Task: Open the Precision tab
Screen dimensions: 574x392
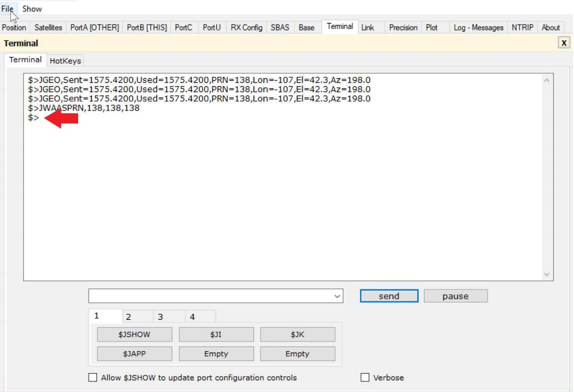Action: pyautogui.click(x=404, y=28)
